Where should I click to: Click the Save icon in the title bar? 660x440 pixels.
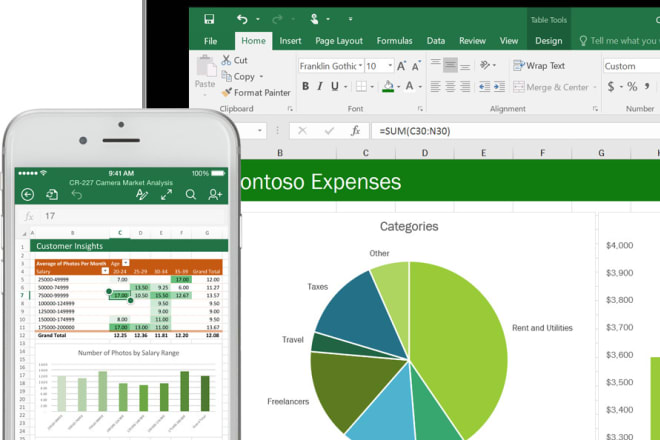[x=209, y=19]
